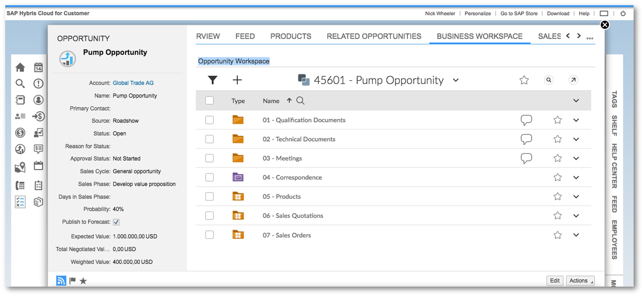Check the 03 - Meetings checkbox
Image resolution: width=644 pixels, height=297 pixels.
tap(209, 158)
